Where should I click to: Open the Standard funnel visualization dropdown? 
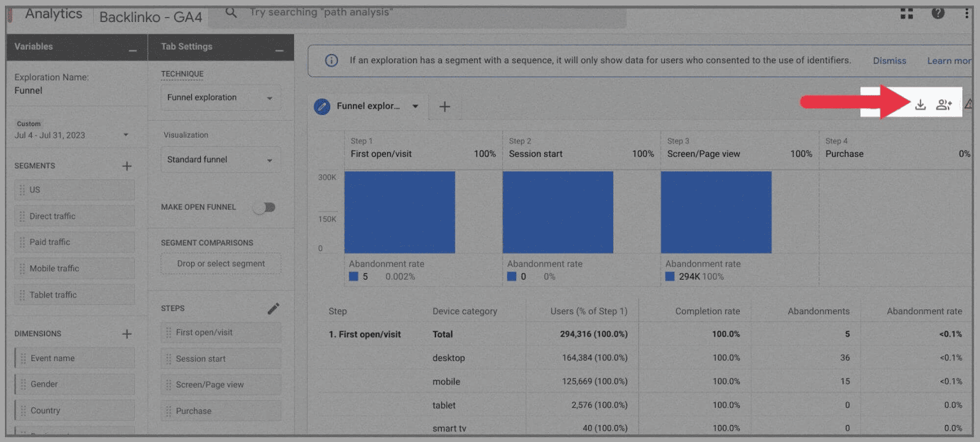click(x=221, y=160)
